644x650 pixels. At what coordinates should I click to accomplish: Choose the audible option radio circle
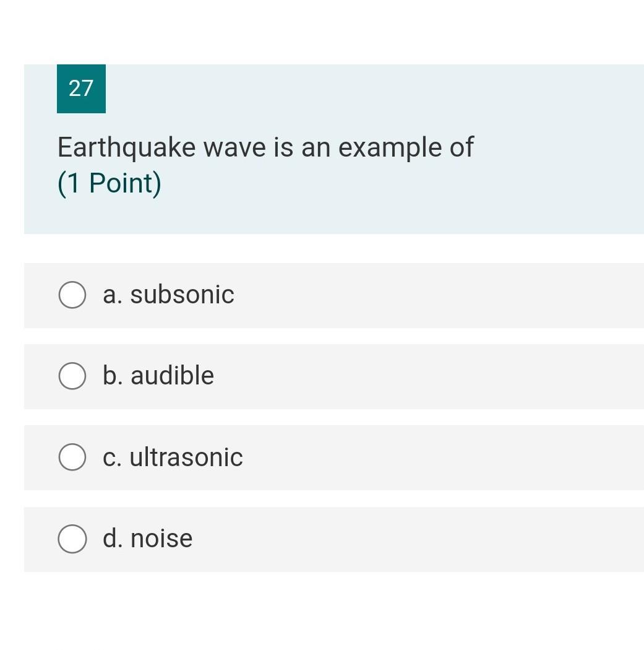pos(72,376)
